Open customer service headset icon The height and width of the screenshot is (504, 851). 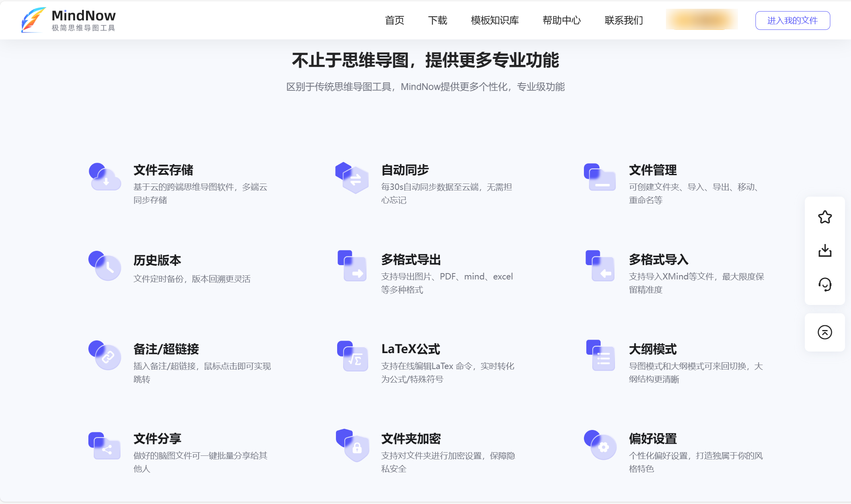coord(825,284)
